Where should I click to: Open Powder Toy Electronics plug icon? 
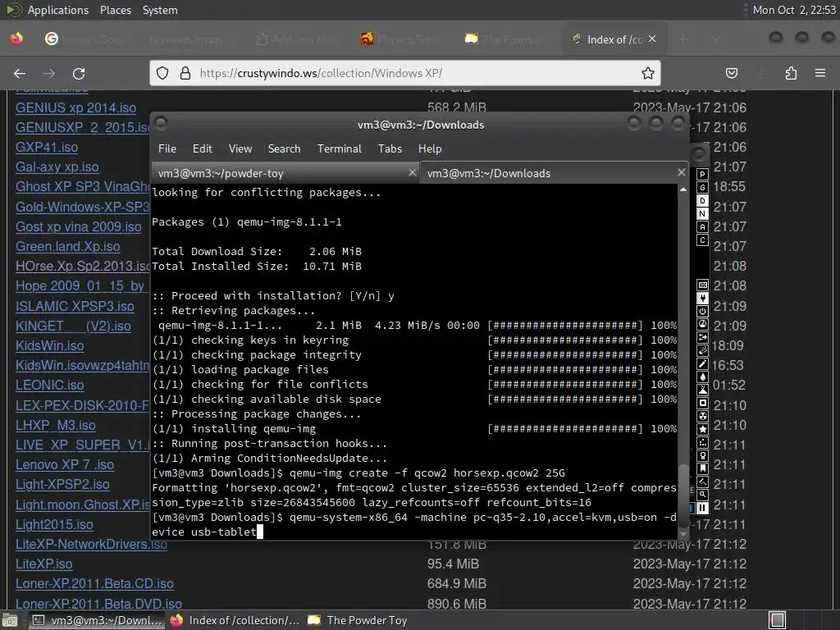pos(702,298)
